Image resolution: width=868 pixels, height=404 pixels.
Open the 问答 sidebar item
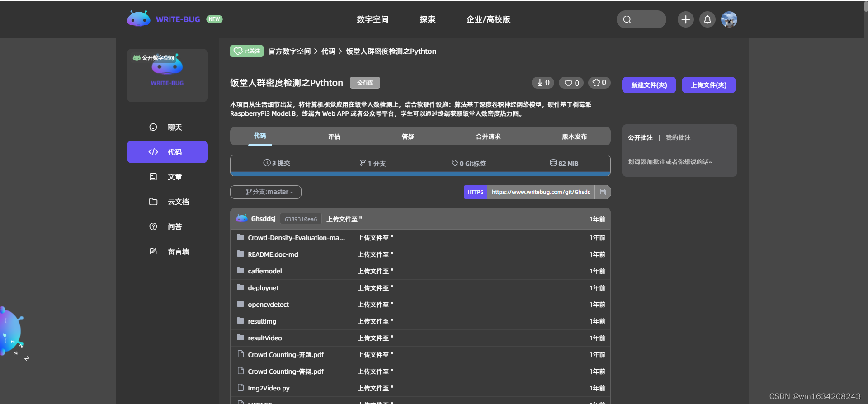[x=167, y=226]
